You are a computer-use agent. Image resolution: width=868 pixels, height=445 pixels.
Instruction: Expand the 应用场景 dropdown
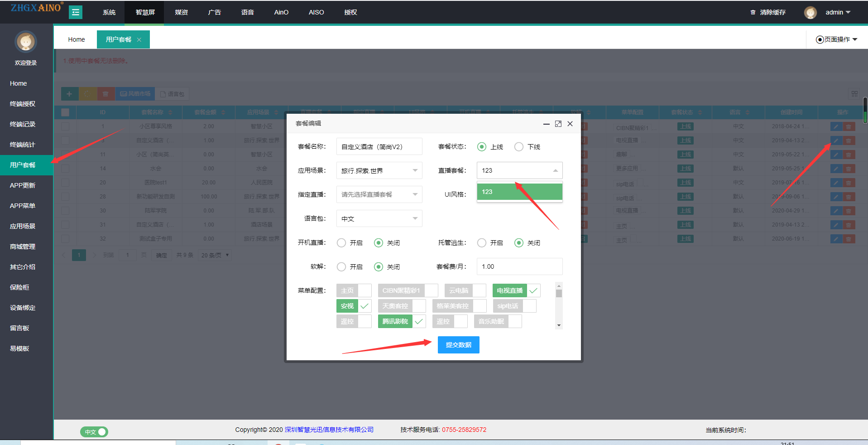tap(379, 171)
